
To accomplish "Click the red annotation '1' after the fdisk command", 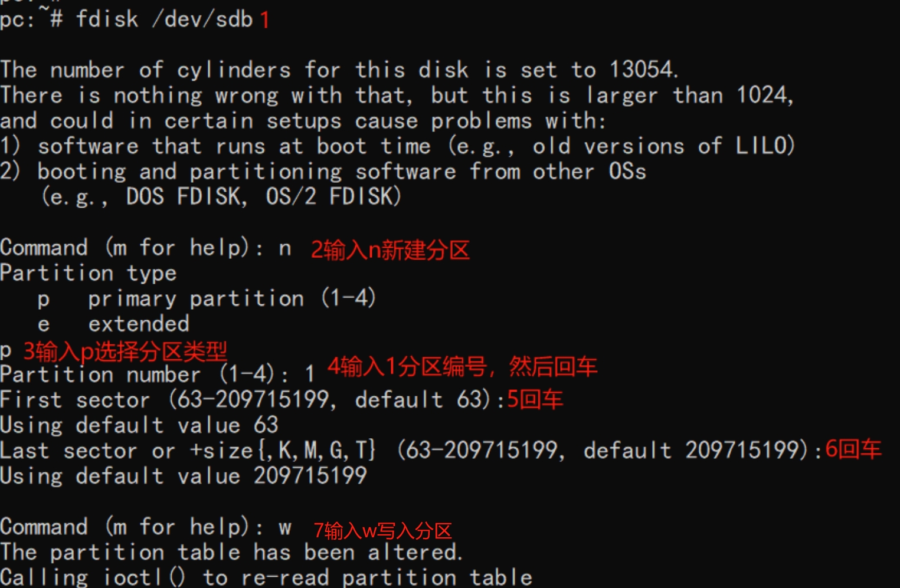I will 264,21.
